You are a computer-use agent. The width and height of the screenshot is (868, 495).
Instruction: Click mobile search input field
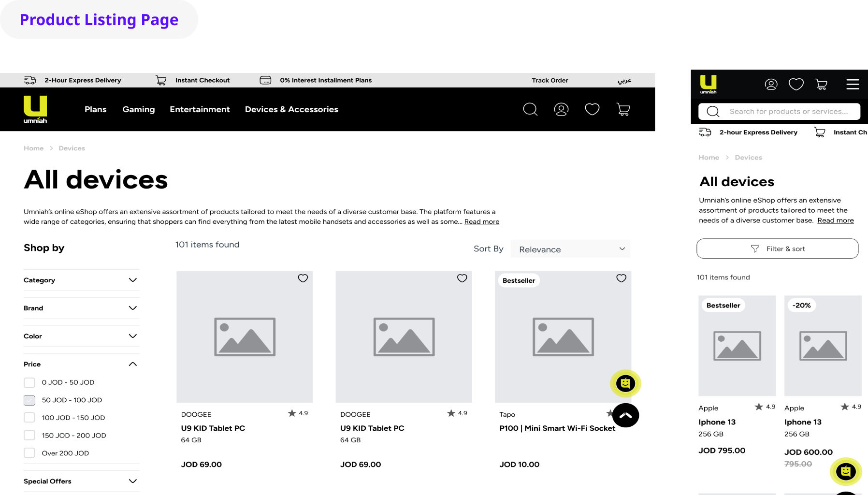click(x=779, y=112)
